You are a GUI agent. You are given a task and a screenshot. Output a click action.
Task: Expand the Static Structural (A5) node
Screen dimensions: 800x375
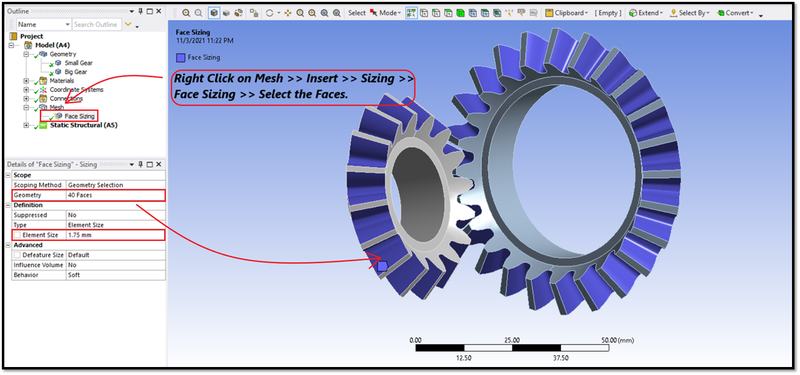(26, 126)
